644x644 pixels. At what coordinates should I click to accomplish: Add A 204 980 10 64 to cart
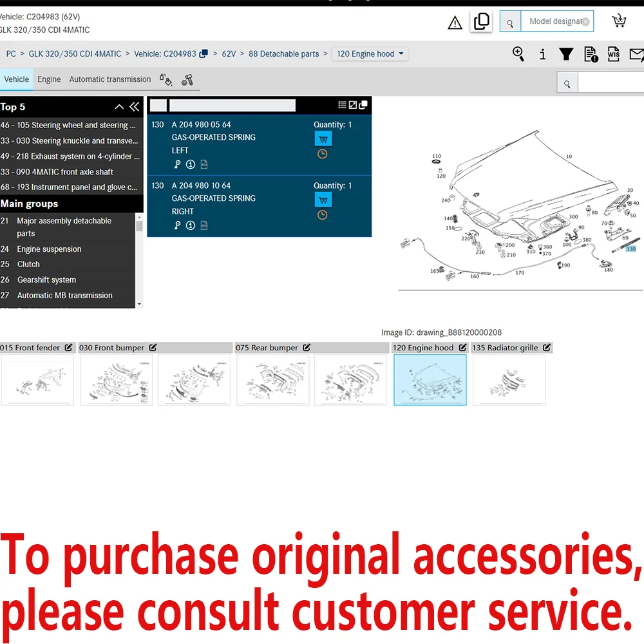323,200
